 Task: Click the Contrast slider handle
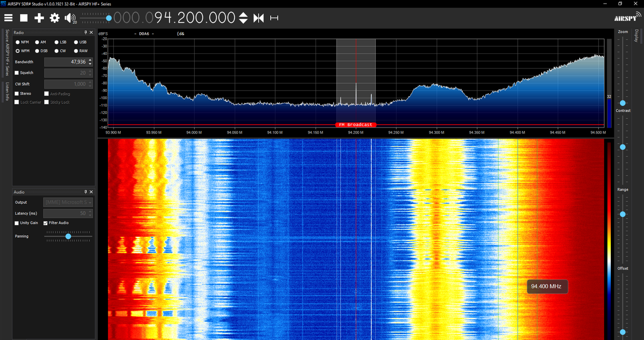[623, 147]
